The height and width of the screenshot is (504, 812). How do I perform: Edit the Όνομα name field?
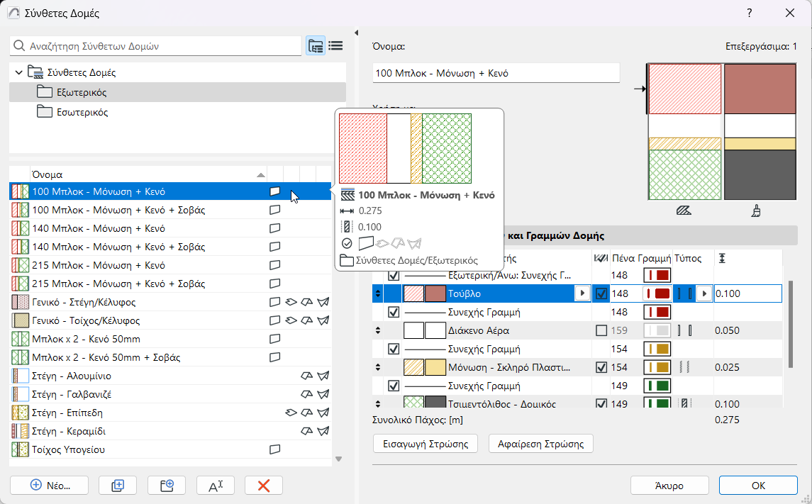coord(496,73)
